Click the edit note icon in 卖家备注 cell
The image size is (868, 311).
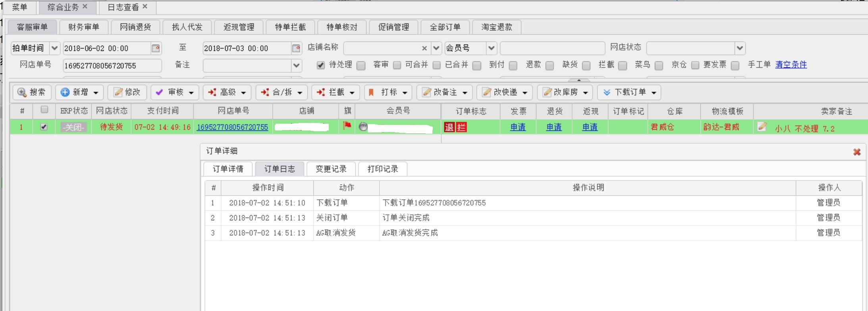(762, 127)
